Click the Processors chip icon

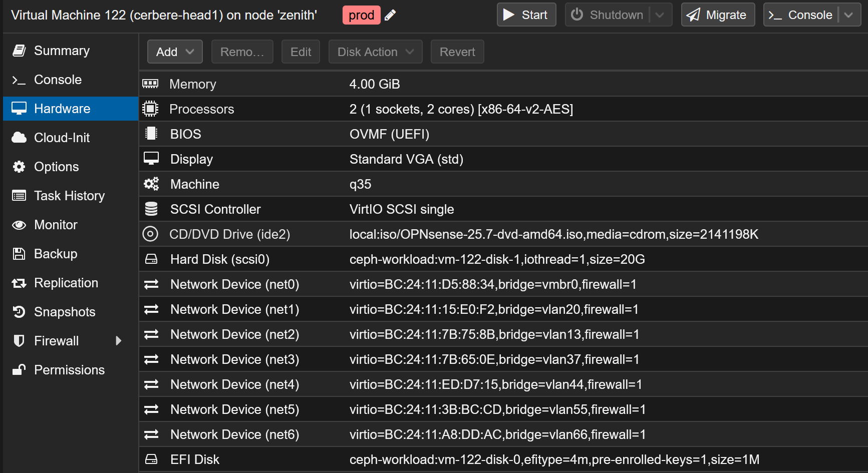[150, 109]
